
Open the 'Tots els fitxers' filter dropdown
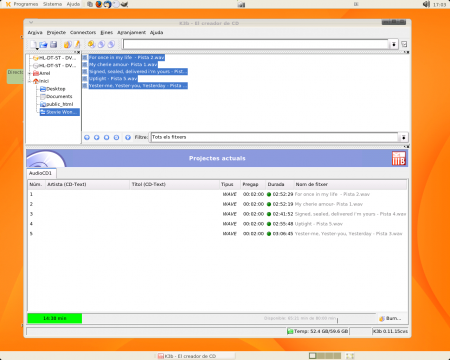pyautogui.click(x=404, y=137)
